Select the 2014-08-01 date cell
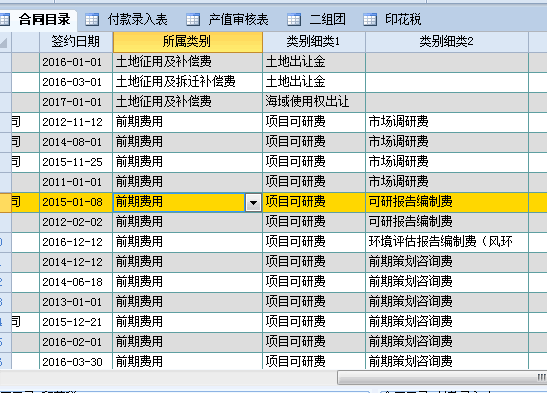Screen dimensions: 547x393 click(x=76, y=142)
